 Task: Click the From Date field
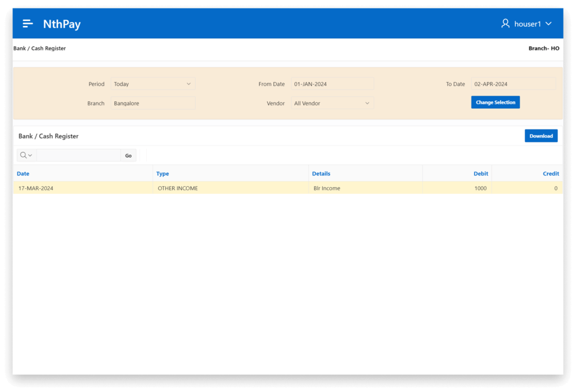[x=332, y=84]
